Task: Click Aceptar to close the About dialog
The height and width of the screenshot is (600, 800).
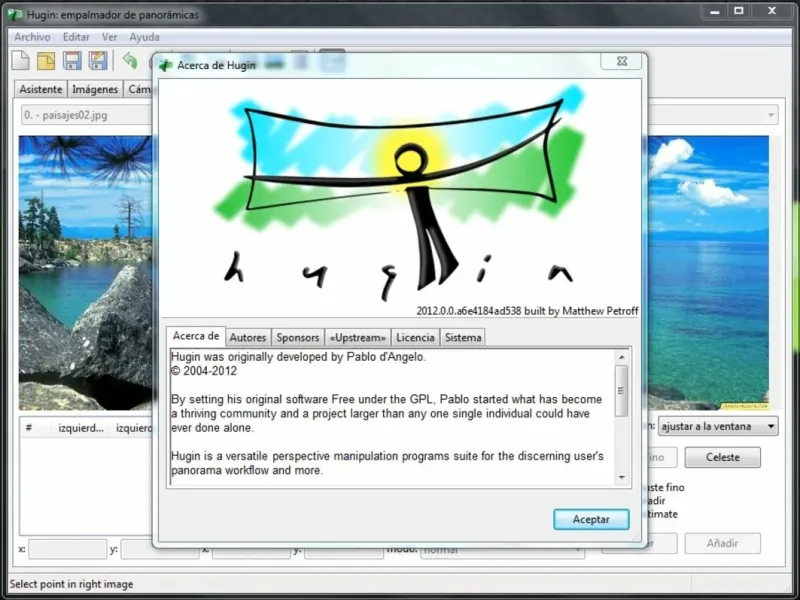Action: pyautogui.click(x=591, y=519)
